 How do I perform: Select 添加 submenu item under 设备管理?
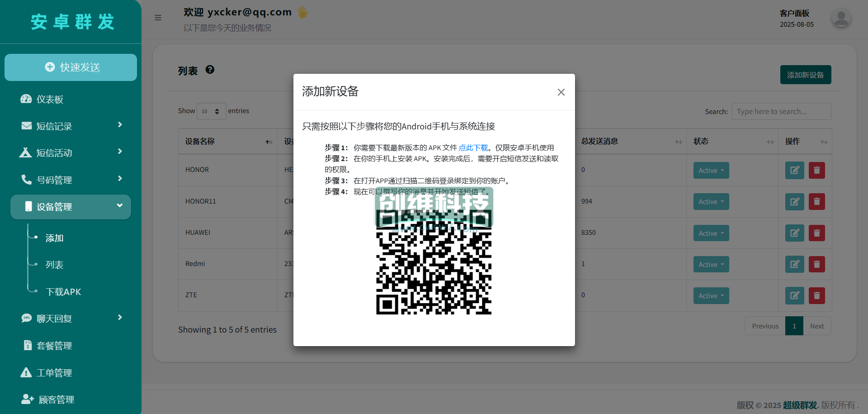(54, 238)
